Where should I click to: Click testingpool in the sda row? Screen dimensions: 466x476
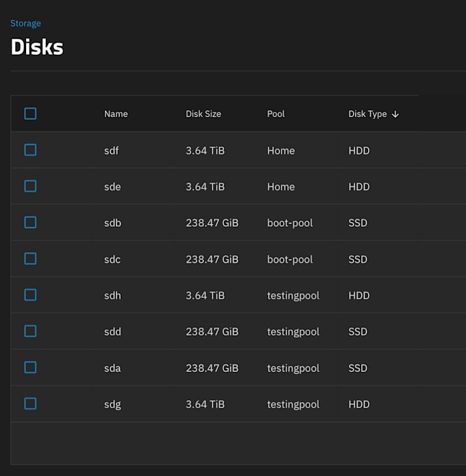pyautogui.click(x=293, y=368)
